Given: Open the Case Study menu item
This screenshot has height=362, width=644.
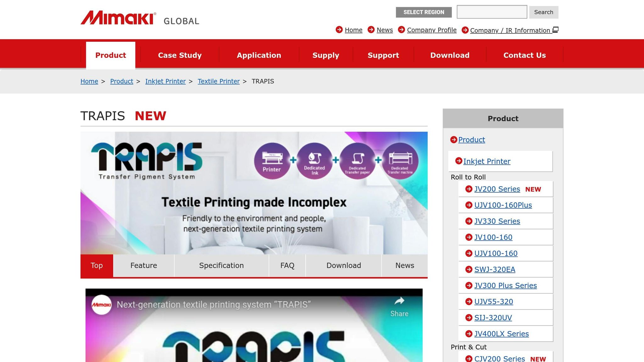Looking at the screenshot, I should pos(180,55).
